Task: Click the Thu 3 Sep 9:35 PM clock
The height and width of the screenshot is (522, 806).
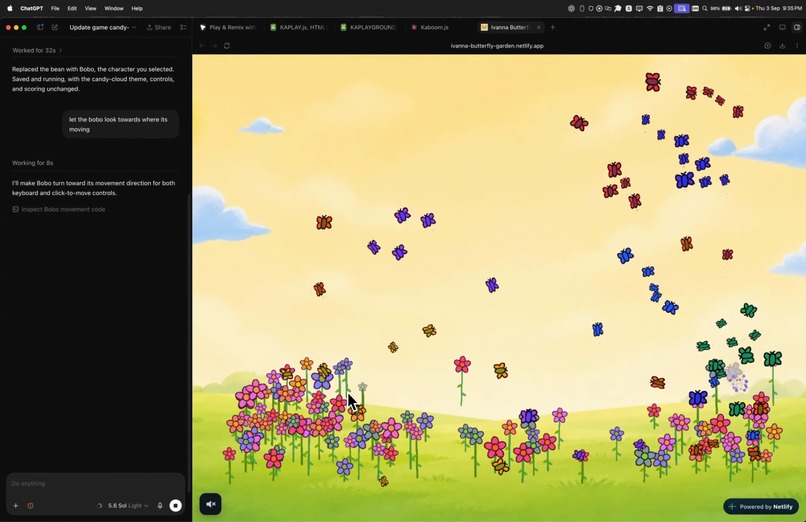Action: pyautogui.click(x=778, y=8)
